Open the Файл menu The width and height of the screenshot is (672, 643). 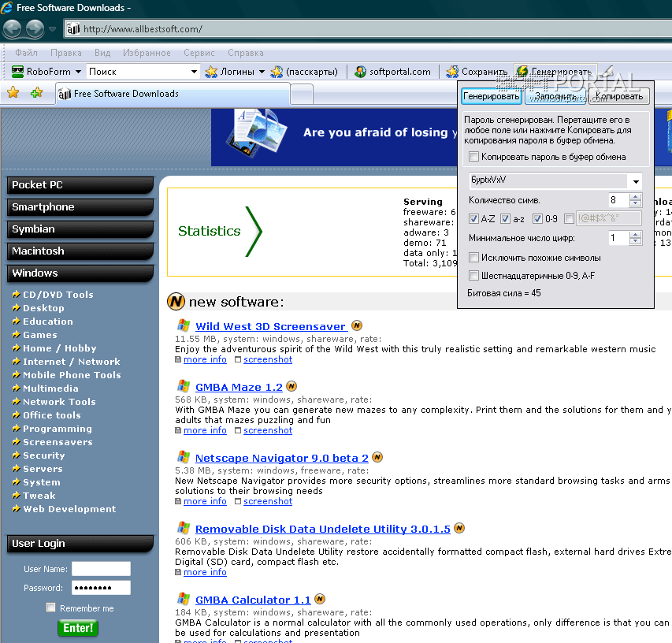click(x=26, y=53)
